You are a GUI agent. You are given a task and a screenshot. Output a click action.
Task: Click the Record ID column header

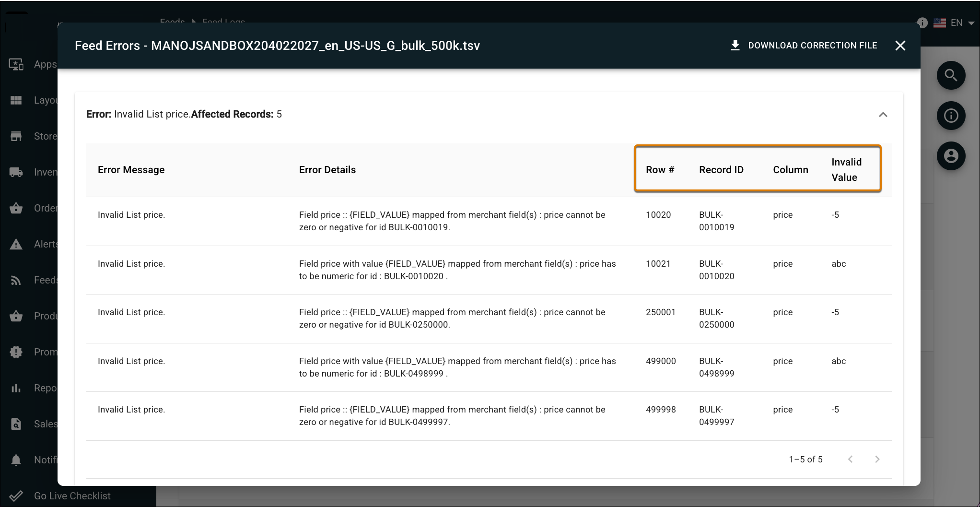pos(721,170)
